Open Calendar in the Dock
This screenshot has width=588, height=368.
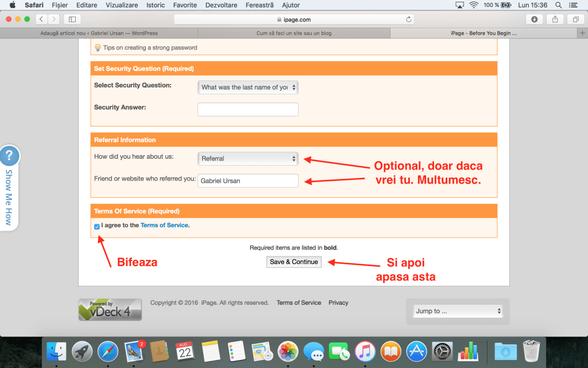(x=185, y=352)
